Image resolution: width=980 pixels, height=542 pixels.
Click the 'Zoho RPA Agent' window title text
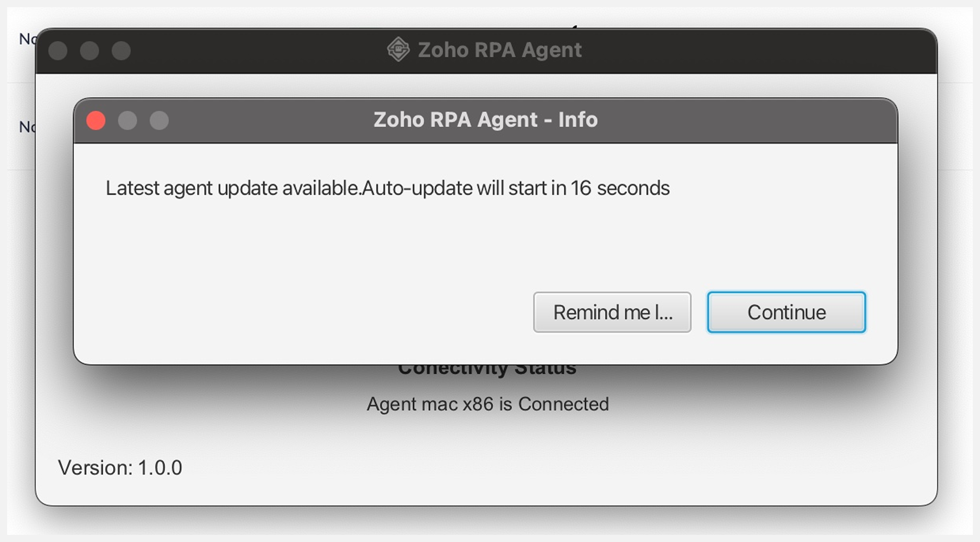coord(500,50)
